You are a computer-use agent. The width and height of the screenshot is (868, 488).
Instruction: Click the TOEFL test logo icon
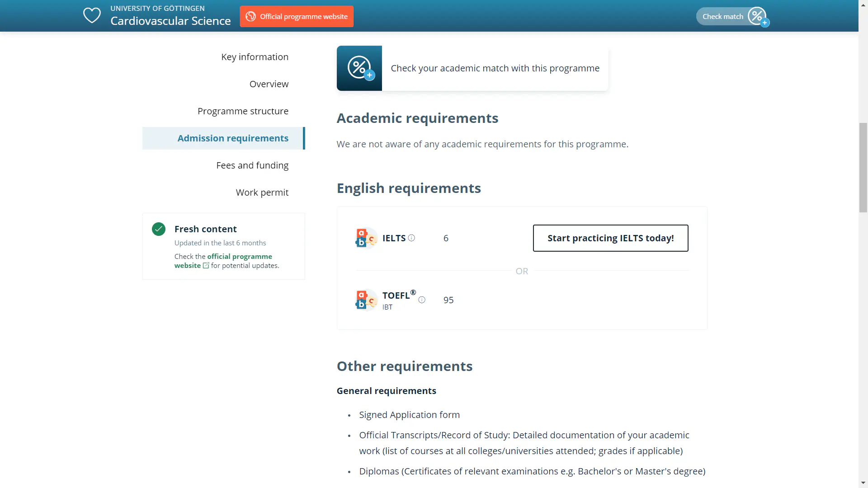[366, 300]
